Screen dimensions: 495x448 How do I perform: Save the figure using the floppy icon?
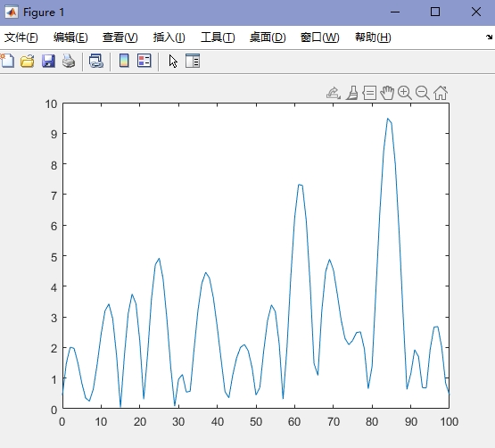tap(48, 61)
